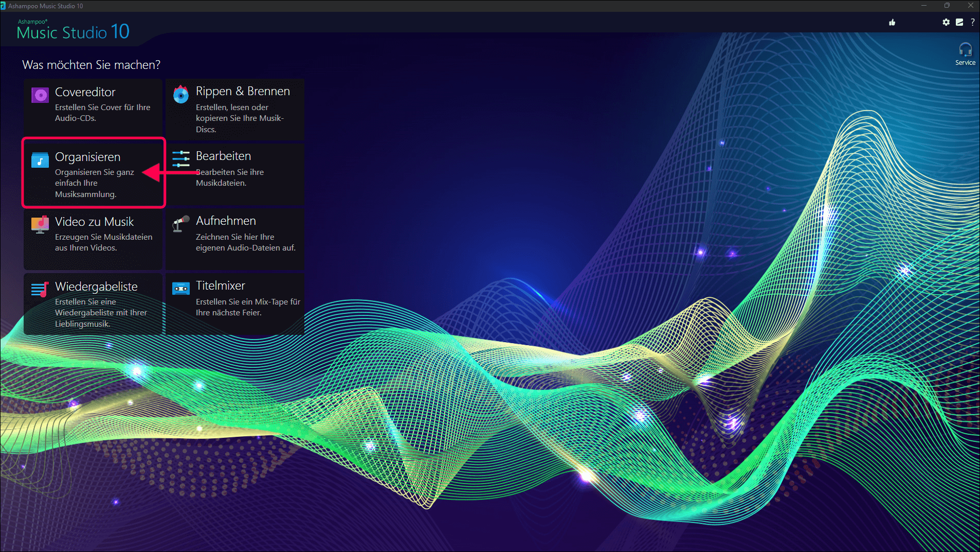The width and height of the screenshot is (980, 552).
Task: Open help with the question mark icon
Action: [x=972, y=22]
